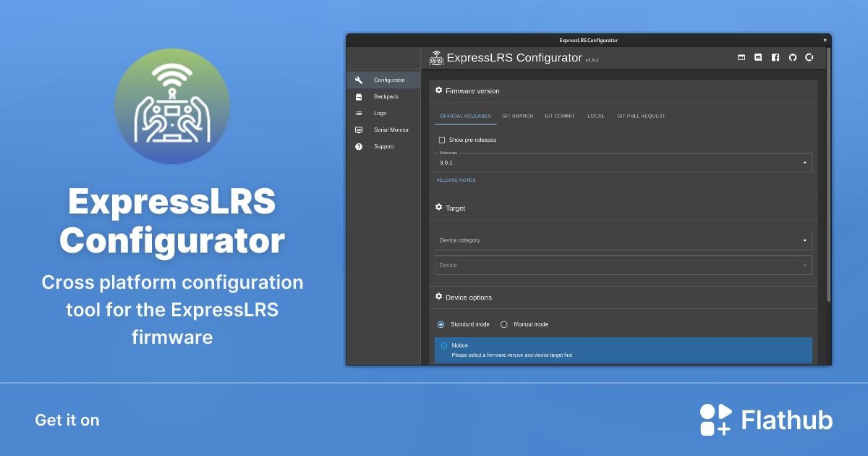This screenshot has height=456, width=868.
Task: Switch to the GIT BRANCH tab
Action: coord(517,115)
